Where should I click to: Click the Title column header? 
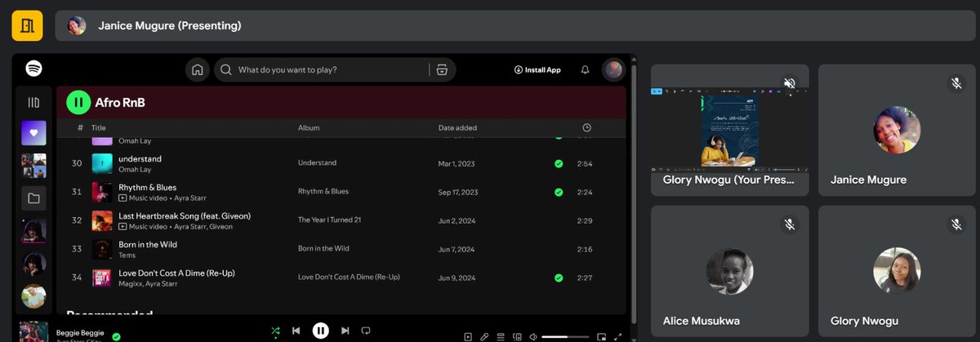click(x=99, y=127)
